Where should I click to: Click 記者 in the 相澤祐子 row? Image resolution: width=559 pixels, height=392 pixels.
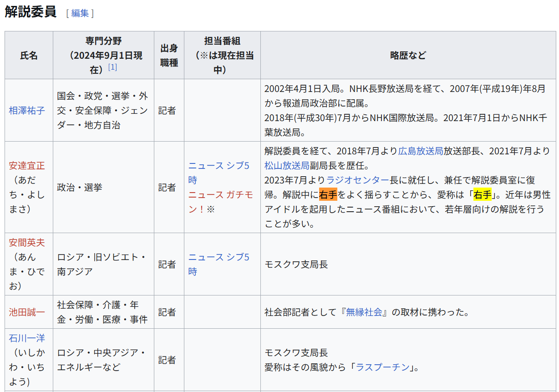coord(167,111)
